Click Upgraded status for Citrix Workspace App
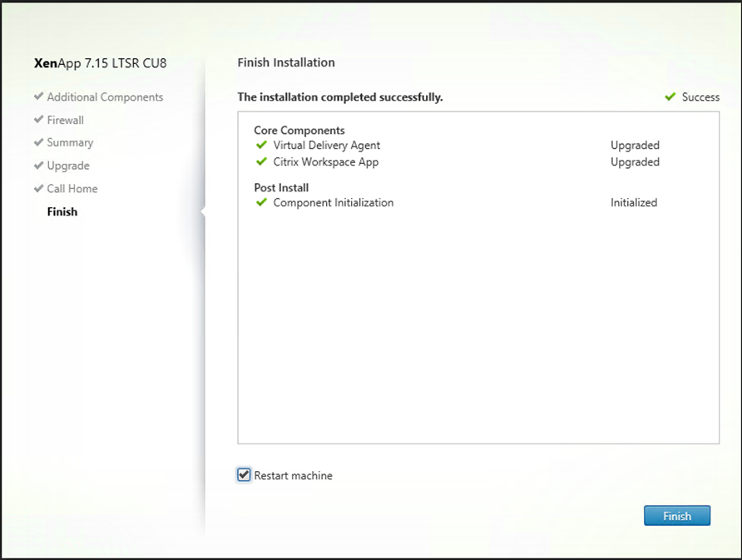The height and width of the screenshot is (560, 742). tap(635, 162)
